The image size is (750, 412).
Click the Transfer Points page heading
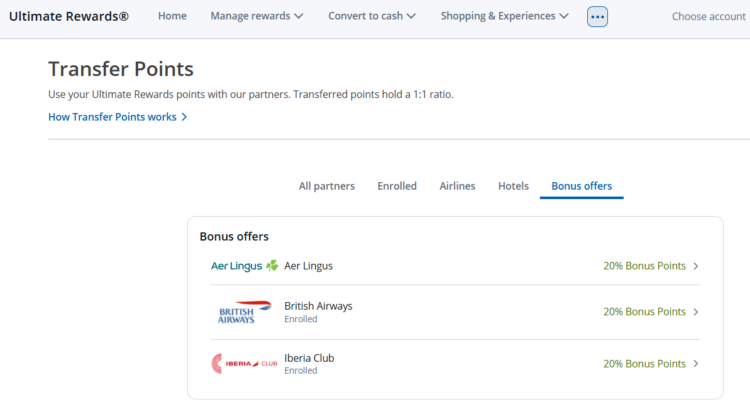(121, 69)
